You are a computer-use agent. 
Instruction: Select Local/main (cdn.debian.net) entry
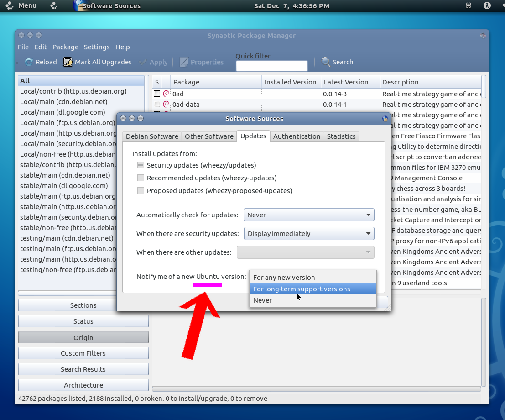[x=81, y=102]
